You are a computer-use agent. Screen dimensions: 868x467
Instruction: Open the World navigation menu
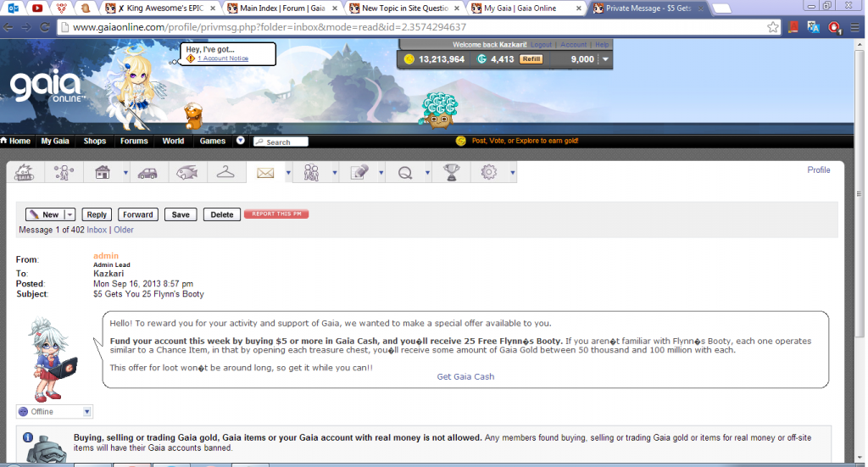(x=173, y=141)
